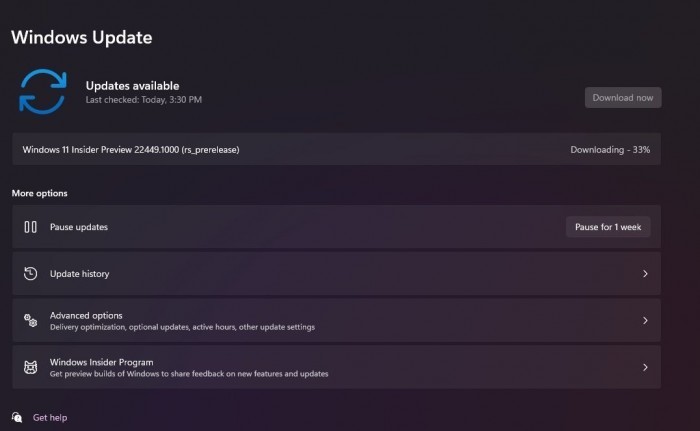Click the Pause updates label text
Image resolution: width=700 pixels, height=431 pixels.
point(79,227)
